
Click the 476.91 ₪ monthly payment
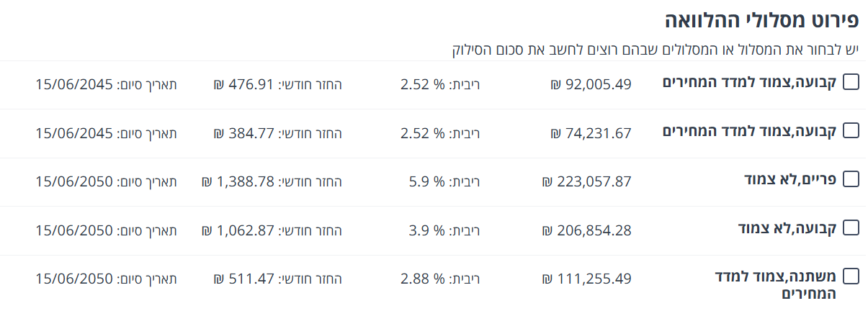point(244,84)
